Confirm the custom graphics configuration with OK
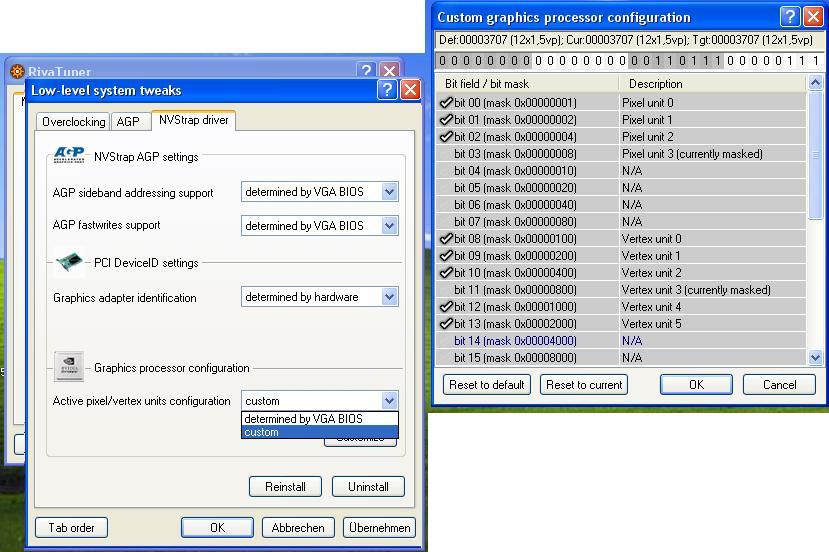The width and height of the screenshot is (829, 552). point(696,384)
